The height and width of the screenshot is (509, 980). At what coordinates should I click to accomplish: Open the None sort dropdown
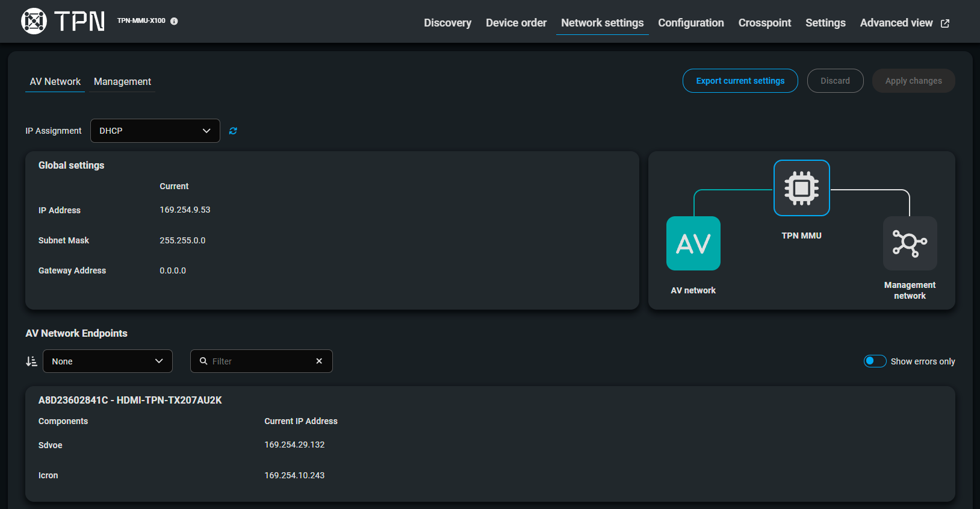108,361
